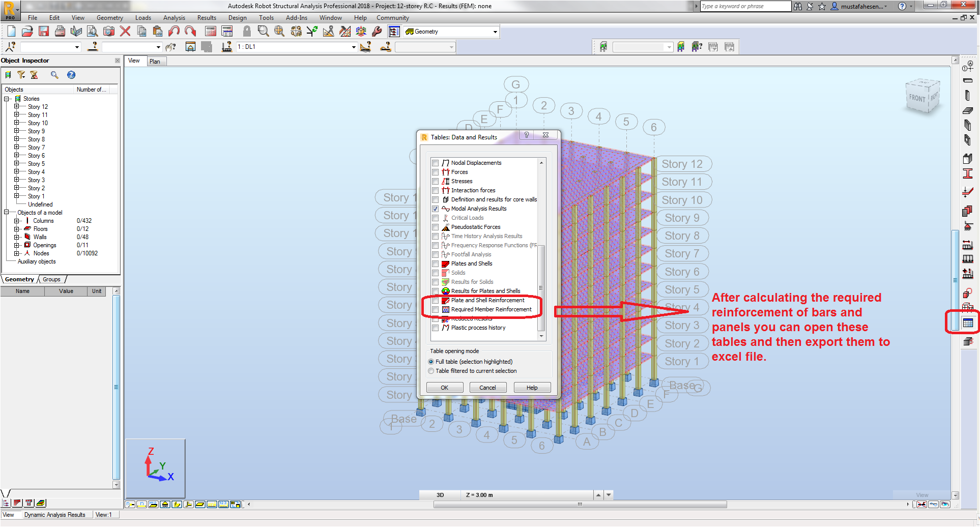The width and height of the screenshot is (980, 527).
Task: Search objects using Object Inspector magnifier icon
Action: (x=54, y=75)
